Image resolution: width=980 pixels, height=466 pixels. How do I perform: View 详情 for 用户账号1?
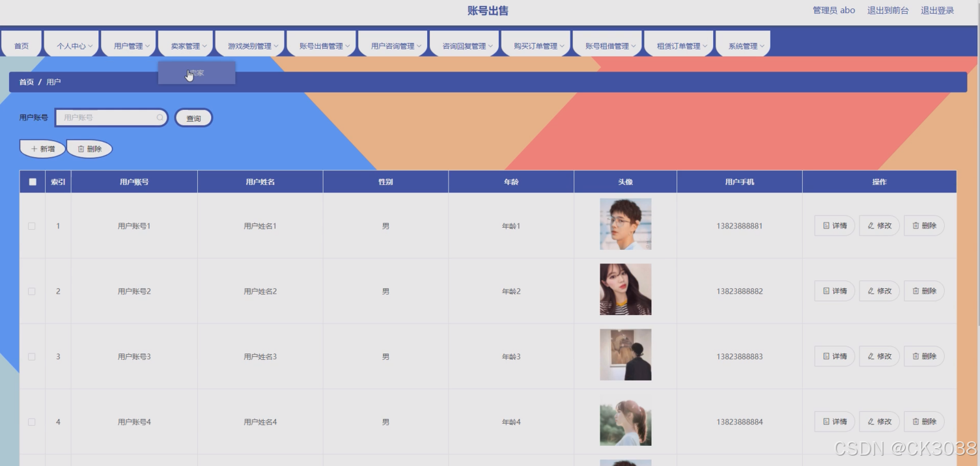(835, 226)
